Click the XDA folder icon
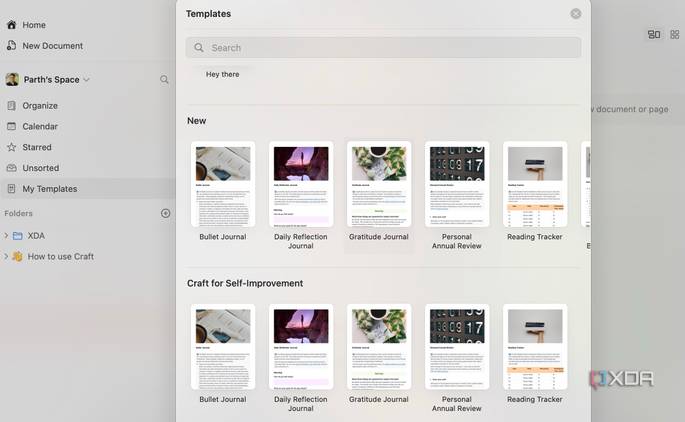The image size is (685, 422). pyautogui.click(x=17, y=236)
